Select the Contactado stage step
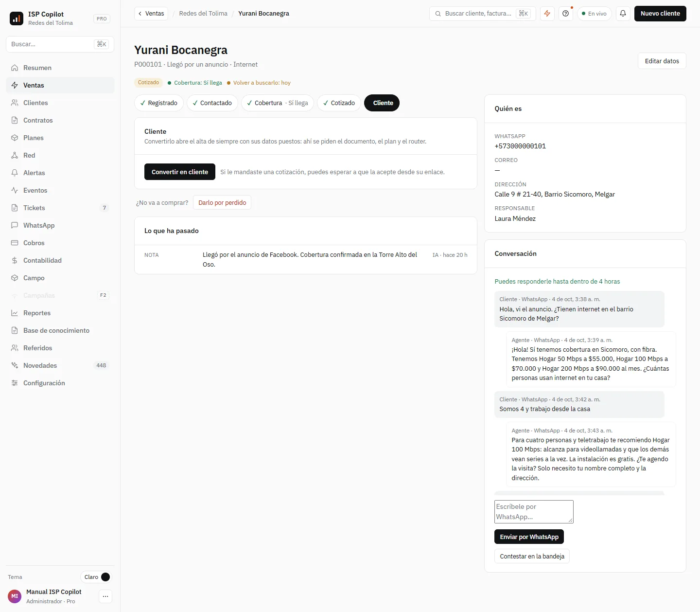The image size is (700, 612). click(212, 103)
